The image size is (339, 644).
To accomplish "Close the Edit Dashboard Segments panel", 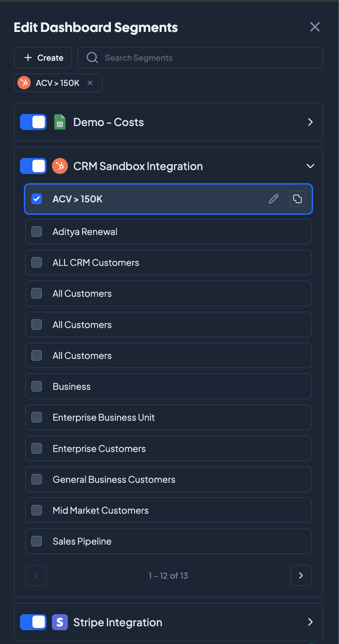I will point(315,27).
